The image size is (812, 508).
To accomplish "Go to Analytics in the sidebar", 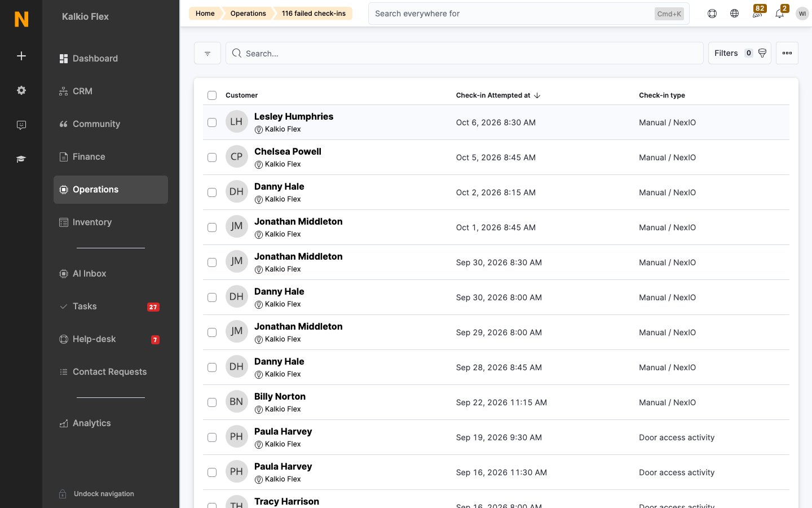I will [111, 423].
